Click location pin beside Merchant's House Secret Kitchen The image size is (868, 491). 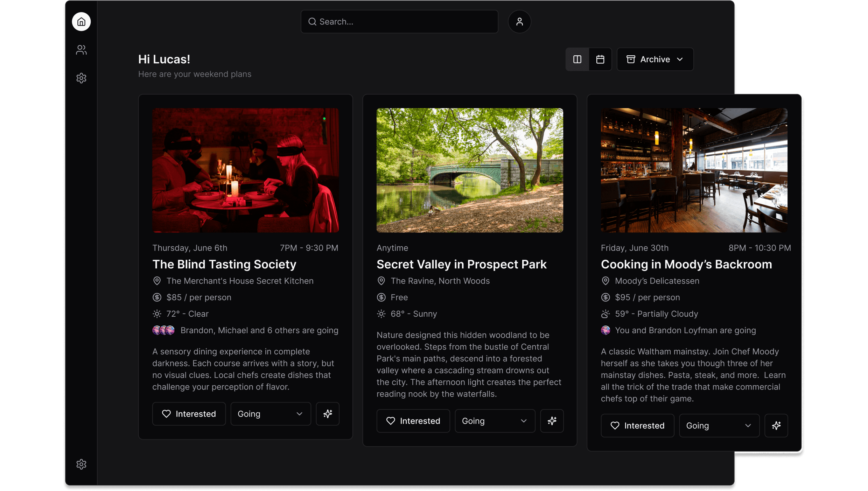point(157,281)
